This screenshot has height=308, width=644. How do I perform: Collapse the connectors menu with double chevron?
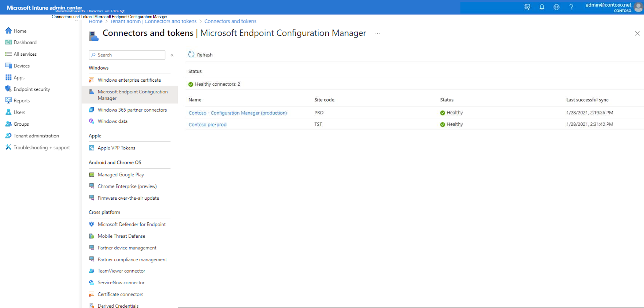point(172,55)
